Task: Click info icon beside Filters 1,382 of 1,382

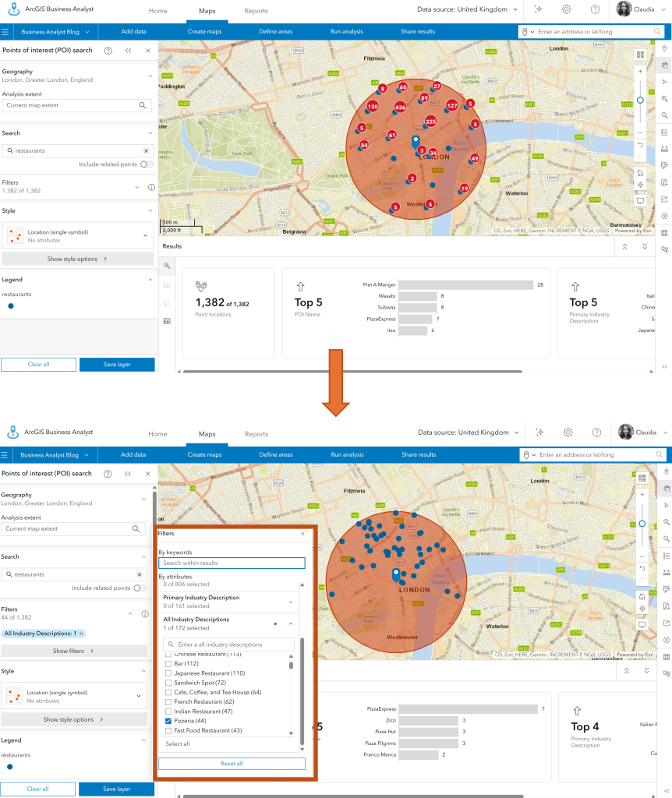Action: pos(151,187)
